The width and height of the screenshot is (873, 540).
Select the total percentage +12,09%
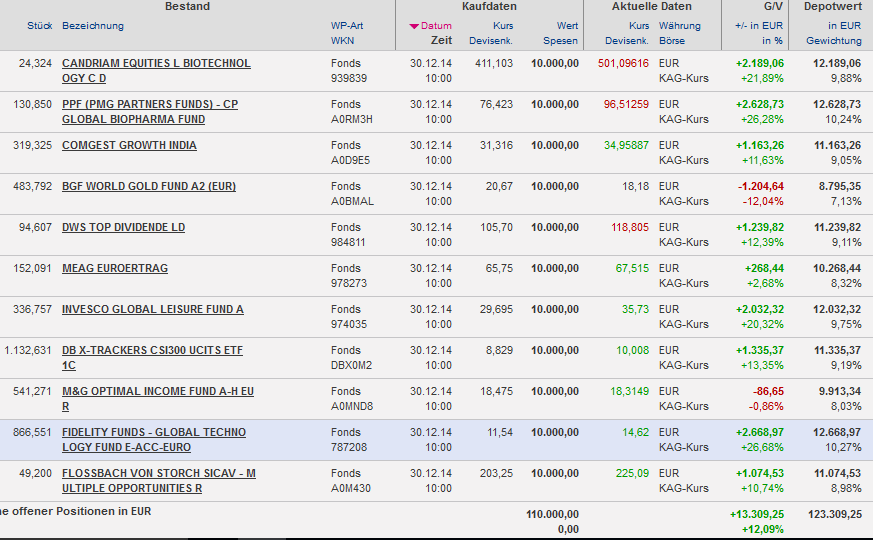tap(763, 529)
